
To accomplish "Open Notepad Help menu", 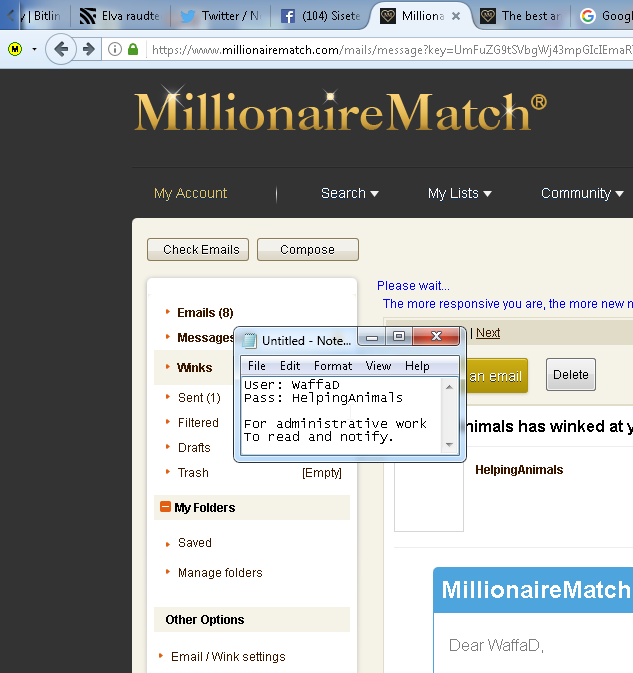I will coord(417,366).
